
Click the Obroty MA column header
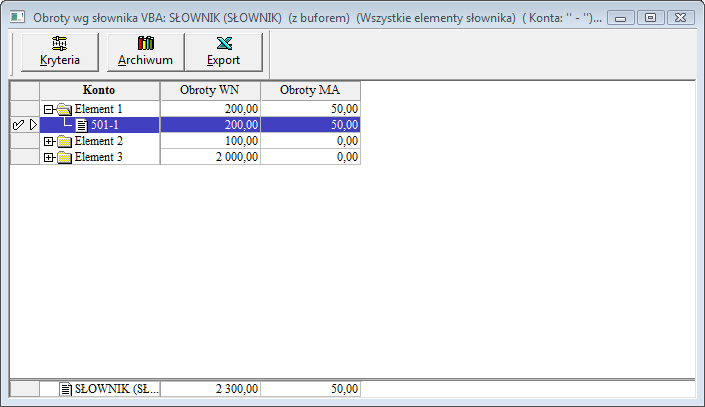(x=310, y=90)
